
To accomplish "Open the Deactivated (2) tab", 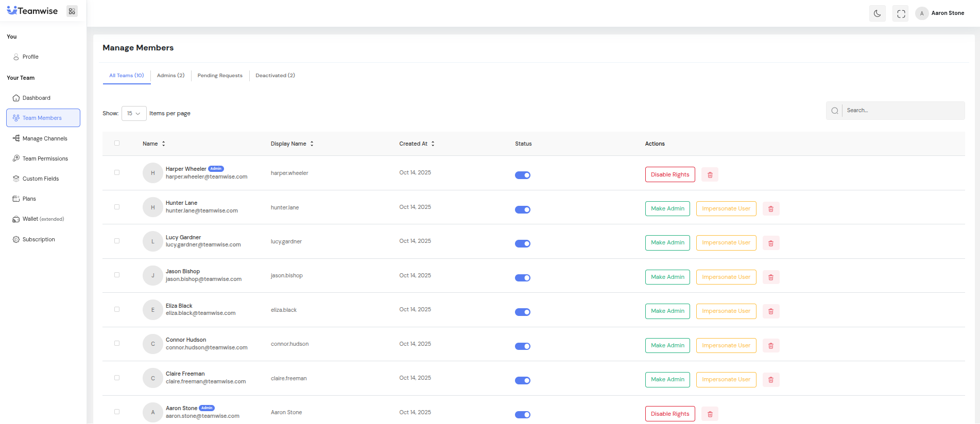I will tap(275, 76).
